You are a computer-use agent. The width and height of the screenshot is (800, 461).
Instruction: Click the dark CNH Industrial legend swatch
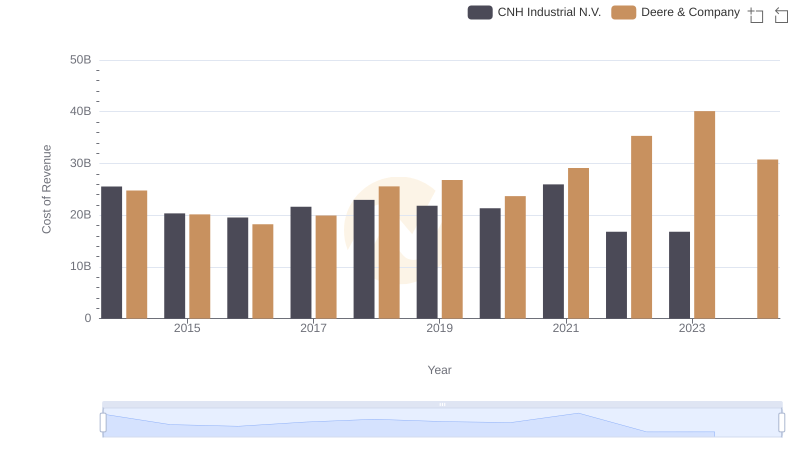[x=480, y=12]
